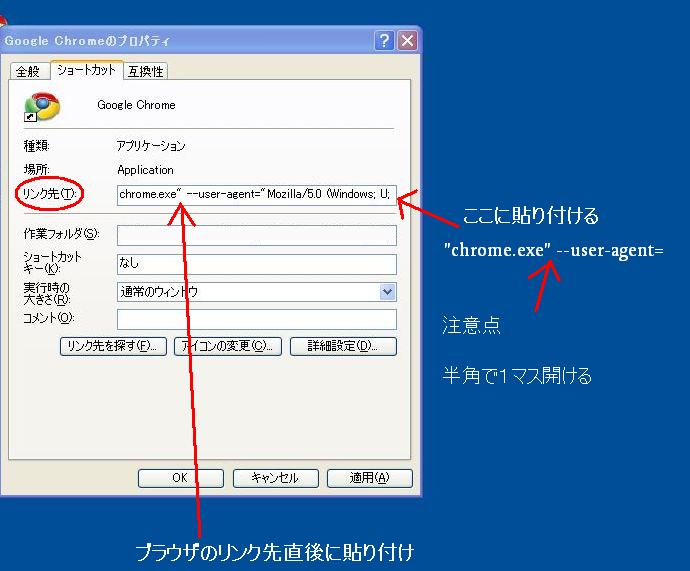Click the ショートカットキー field showing なし
The image size is (690, 571).
point(257,264)
